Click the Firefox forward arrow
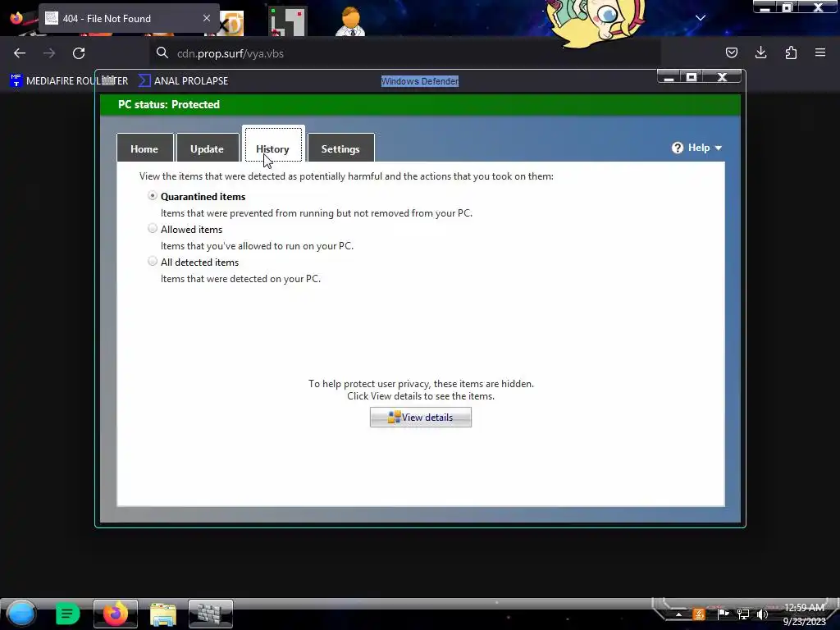The height and width of the screenshot is (630, 840). (x=49, y=53)
